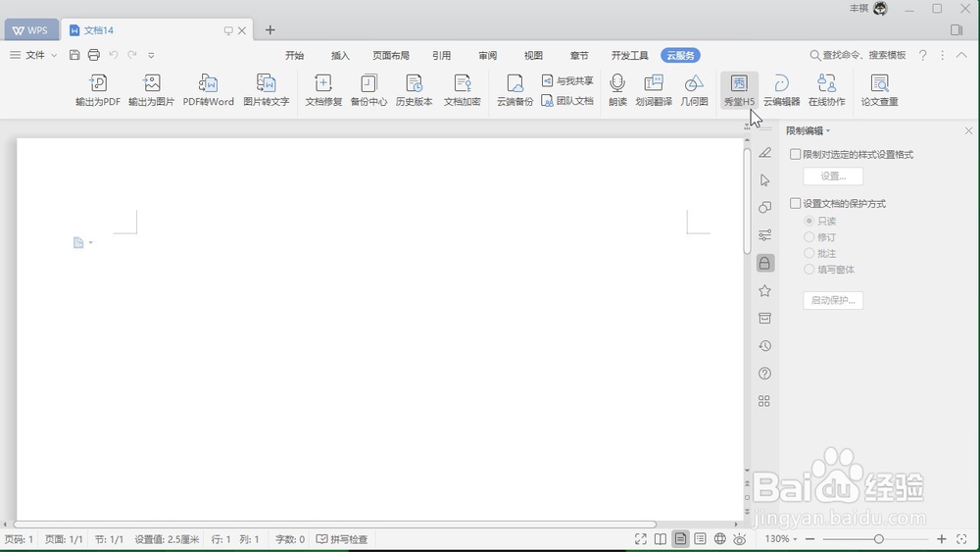The height and width of the screenshot is (552, 980).
Task: Open the Xiutang H5 tool
Action: click(739, 89)
